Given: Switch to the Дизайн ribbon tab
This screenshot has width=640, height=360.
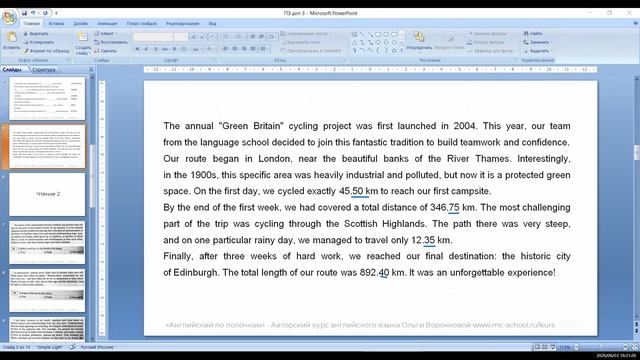Looking at the screenshot, I should (x=80, y=24).
